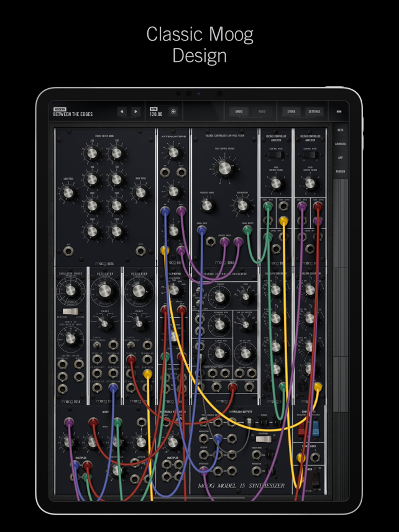This screenshot has width=399, height=532.
Task: Click the top attenuator's empty OUT jack
Action: (x=181, y=173)
